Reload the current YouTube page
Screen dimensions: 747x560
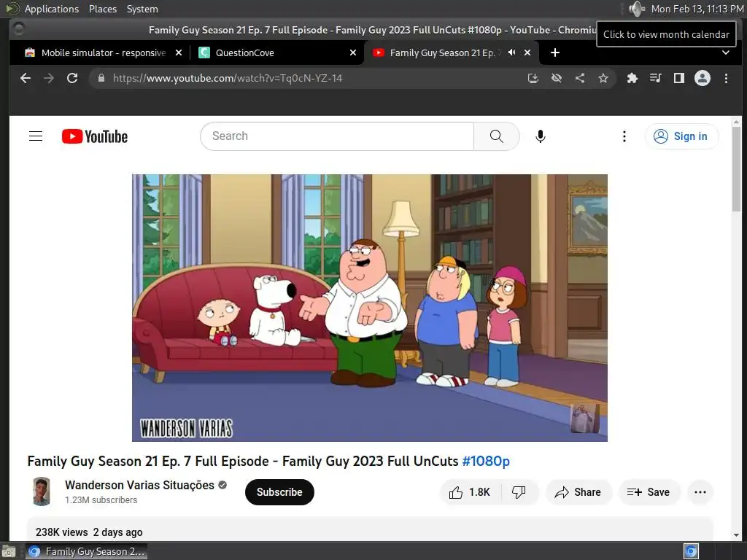(72, 78)
